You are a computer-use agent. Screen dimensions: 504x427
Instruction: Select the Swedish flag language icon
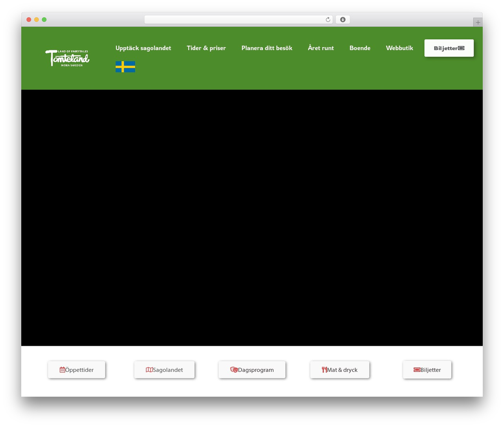click(x=125, y=67)
